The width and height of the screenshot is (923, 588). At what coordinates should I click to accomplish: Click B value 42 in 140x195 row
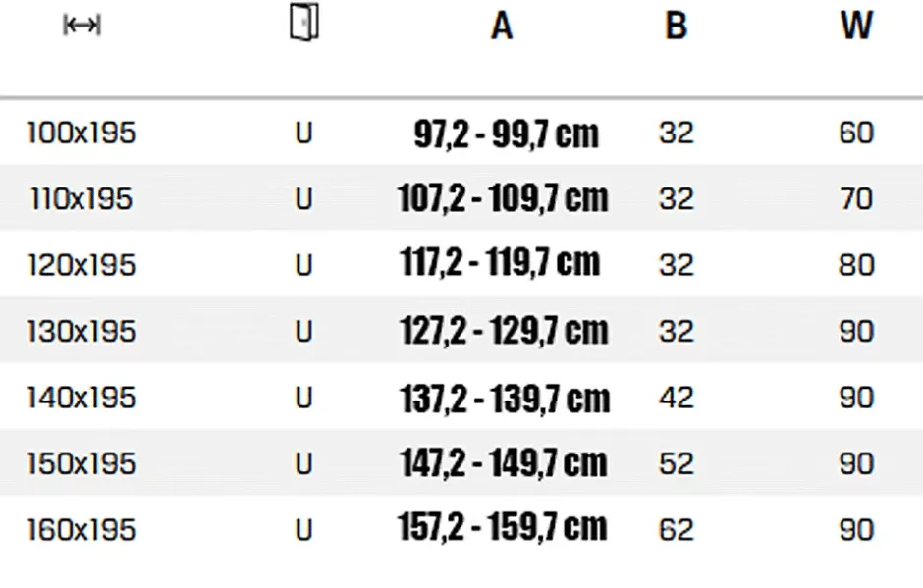pos(677,398)
